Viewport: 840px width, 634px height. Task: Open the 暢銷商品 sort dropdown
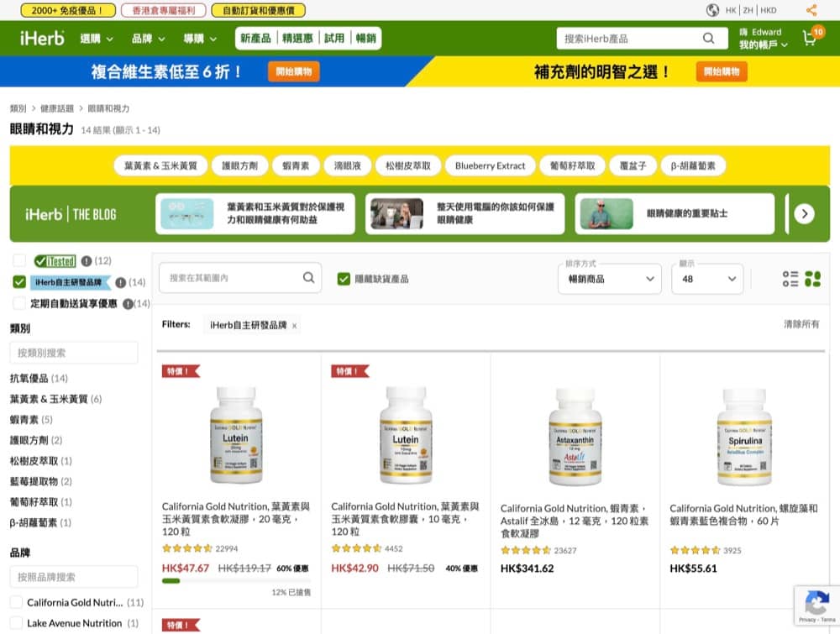click(x=610, y=279)
